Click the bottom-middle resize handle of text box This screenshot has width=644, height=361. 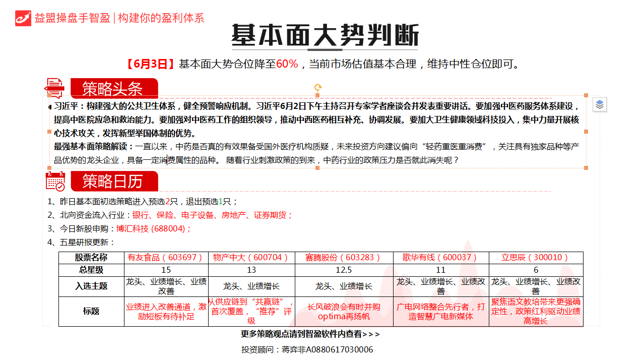pos(318,168)
